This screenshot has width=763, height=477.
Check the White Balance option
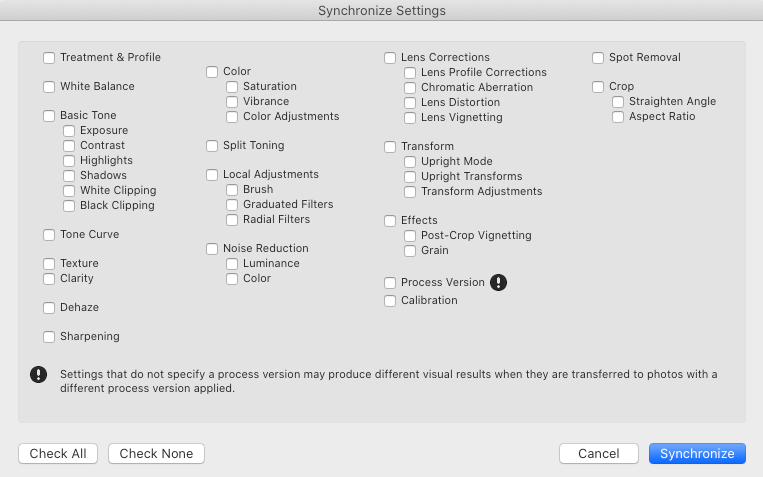pyautogui.click(x=49, y=87)
